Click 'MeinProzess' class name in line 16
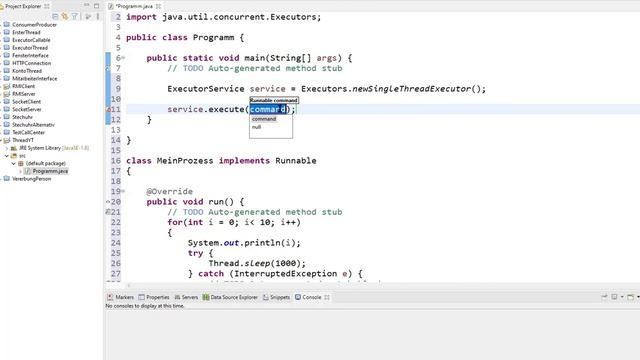The height and width of the screenshot is (360, 640). click(185, 161)
